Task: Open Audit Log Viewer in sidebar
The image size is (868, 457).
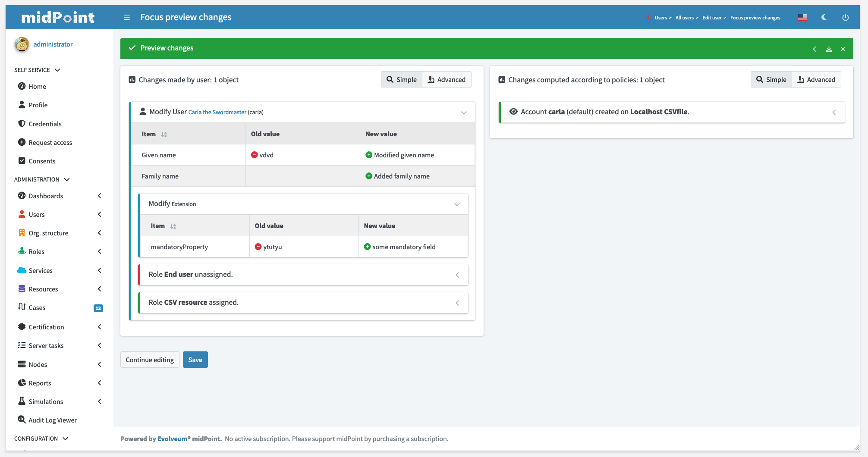Action: coord(52,420)
